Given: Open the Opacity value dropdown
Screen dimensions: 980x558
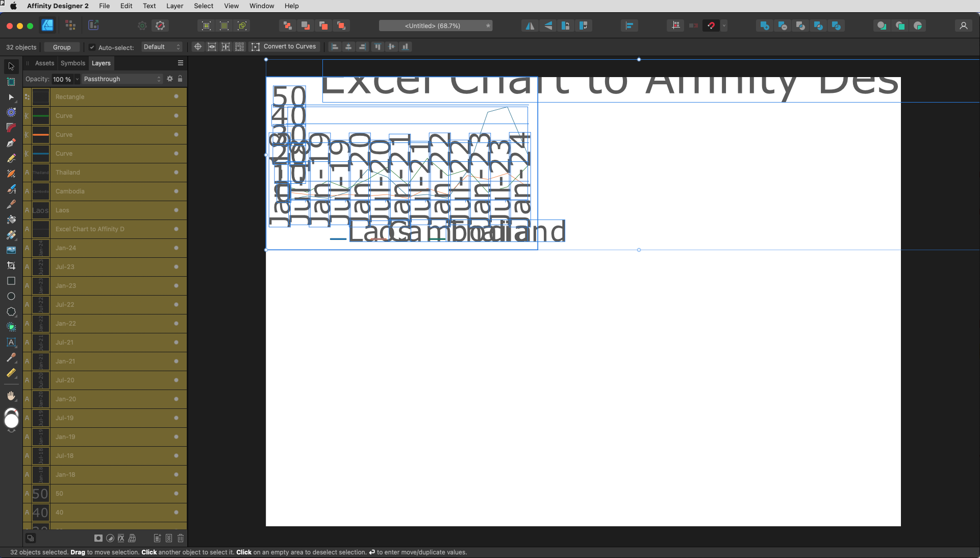Looking at the screenshot, I should [77, 79].
